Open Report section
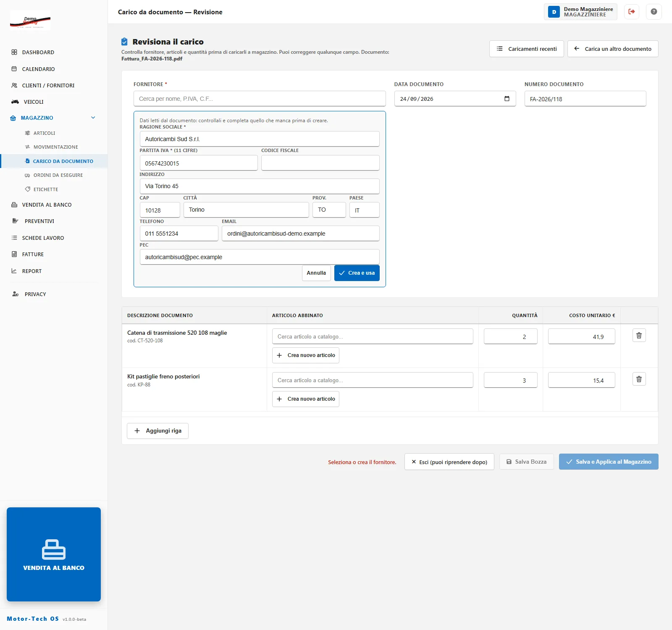The image size is (672, 630). [x=31, y=271]
